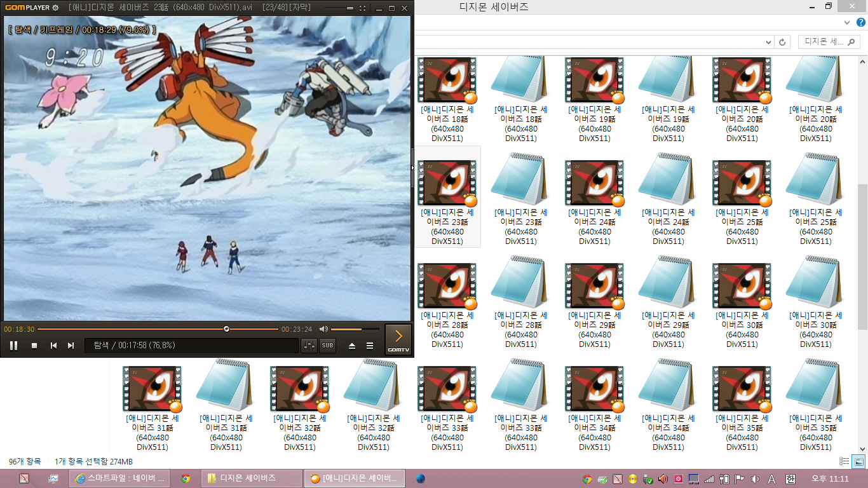Open the GOM Player playlist icon

(370, 346)
